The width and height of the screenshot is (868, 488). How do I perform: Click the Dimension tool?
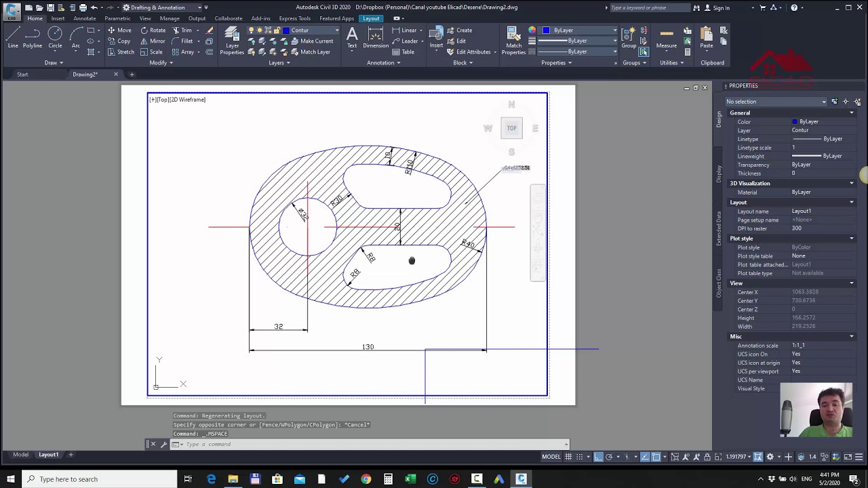(376, 38)
